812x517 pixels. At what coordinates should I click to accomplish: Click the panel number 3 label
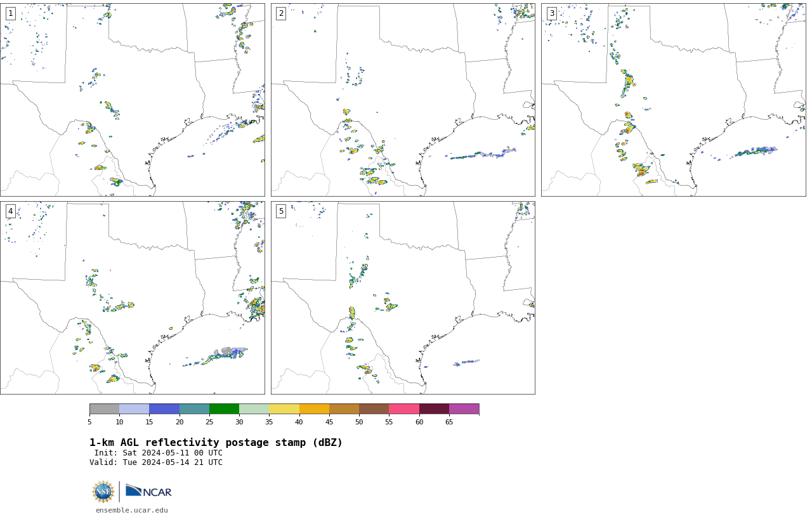551,13
